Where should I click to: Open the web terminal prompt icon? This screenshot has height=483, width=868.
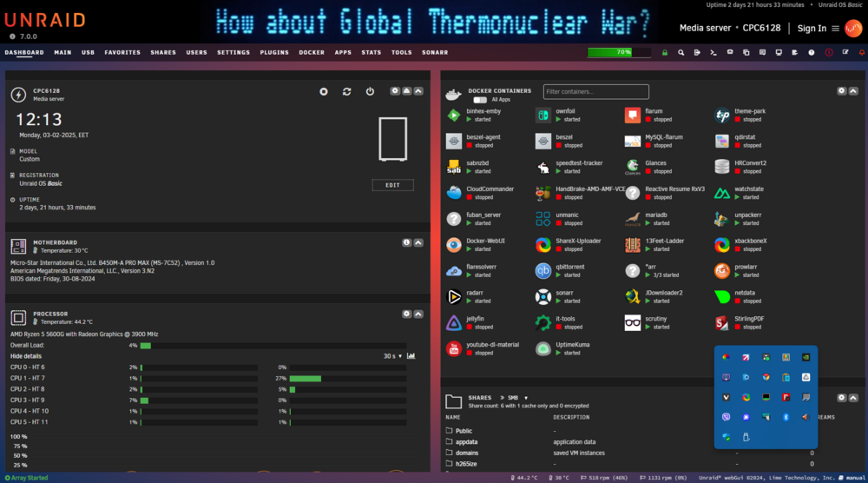click(x=713, y=53)
